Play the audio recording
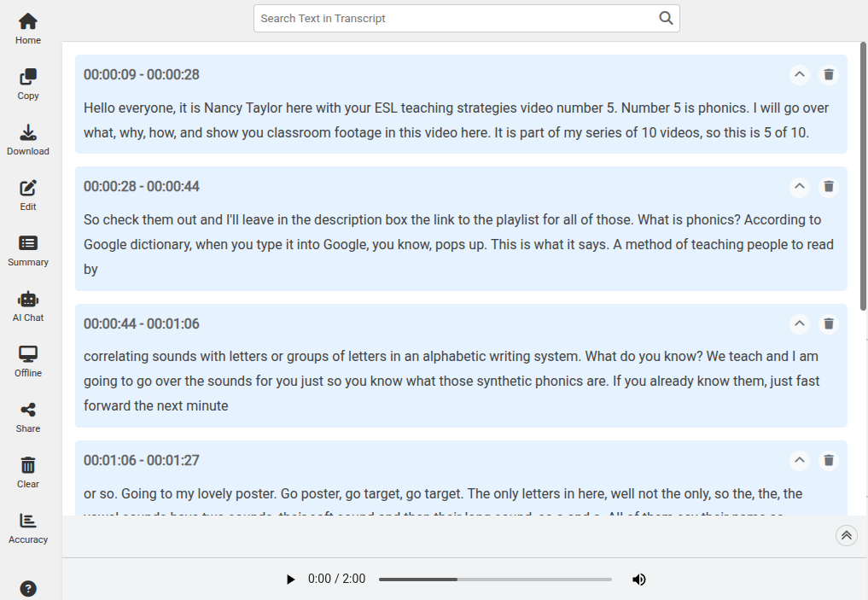Image resolution: width=868 pixels, height=600 pixels. click(290, 579)
